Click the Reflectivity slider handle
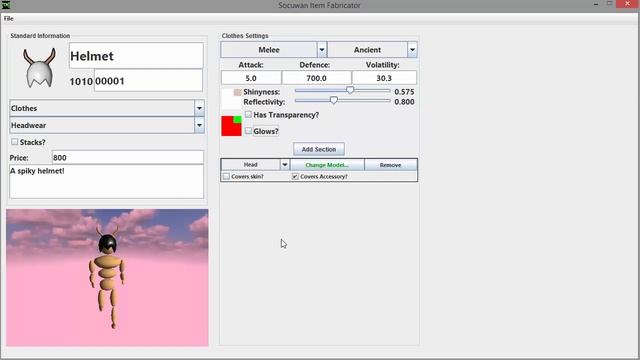The height and width of the screenshot is (360, 640). [x=333, y=100]
